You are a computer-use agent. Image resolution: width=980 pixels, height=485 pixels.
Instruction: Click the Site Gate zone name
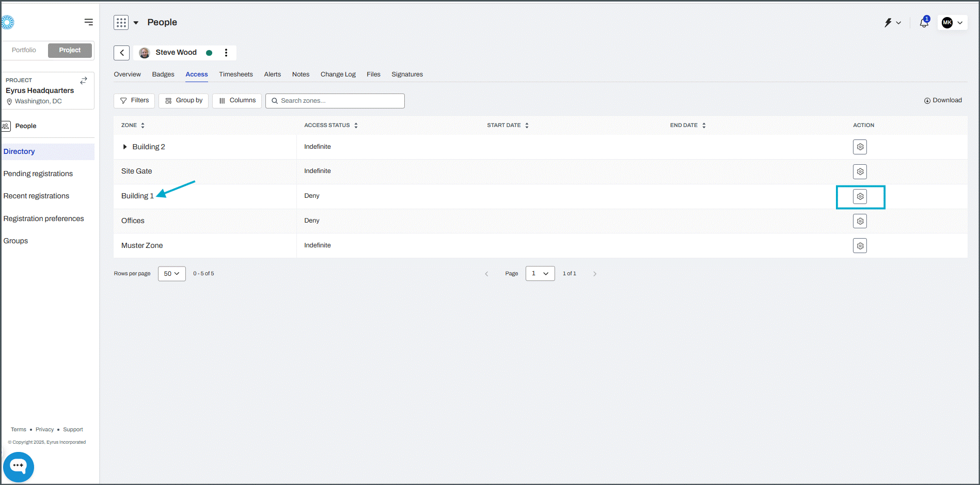[137, 171]
